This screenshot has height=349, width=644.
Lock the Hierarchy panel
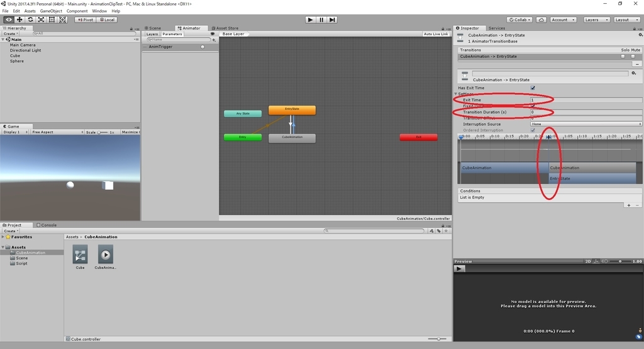[131, 28]
